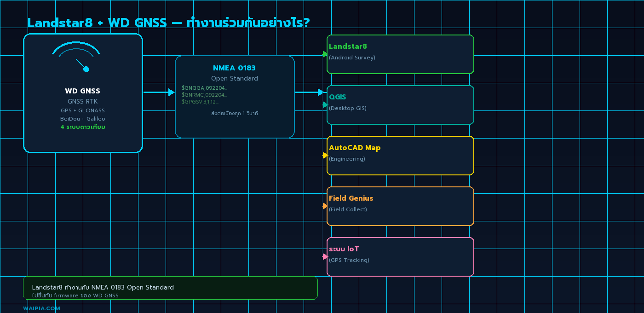Choose the AutoCAD Map Engineering box

[x=400, y=156]
